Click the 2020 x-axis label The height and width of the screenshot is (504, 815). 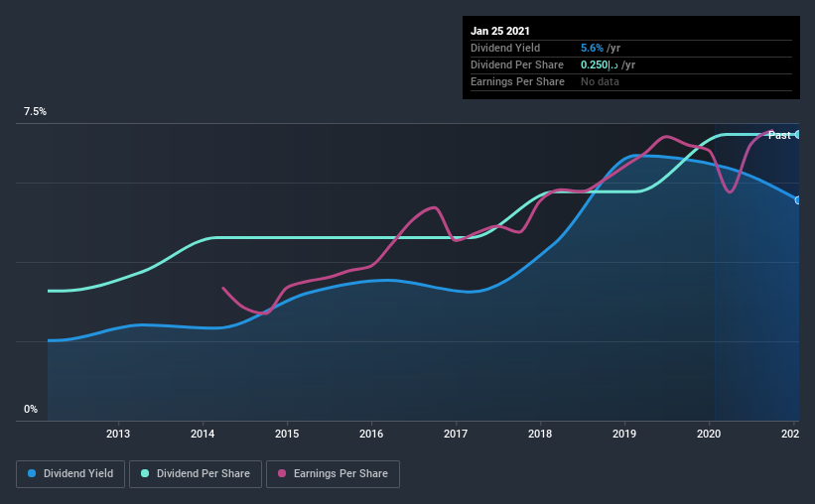coord(709,434)
